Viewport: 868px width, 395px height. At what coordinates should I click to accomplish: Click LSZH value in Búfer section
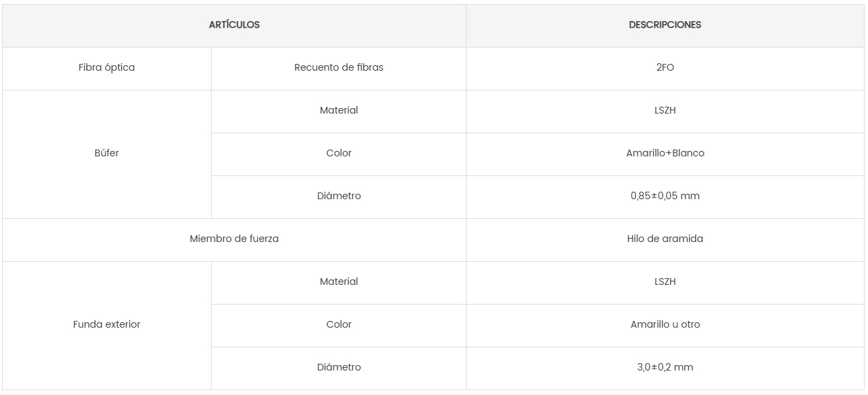[665, 111]
